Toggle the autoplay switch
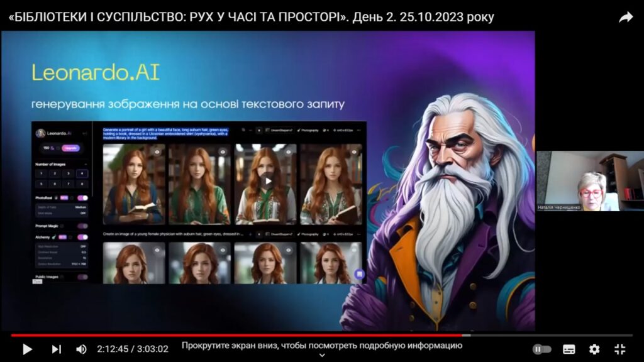The width and height of the screenshot is (644, 362). (541, 349)
